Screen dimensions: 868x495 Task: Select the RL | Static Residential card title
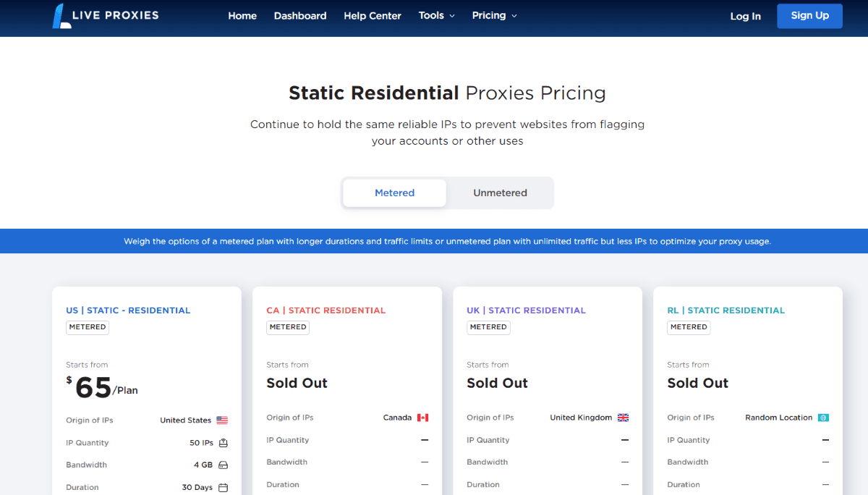(726, 310)
